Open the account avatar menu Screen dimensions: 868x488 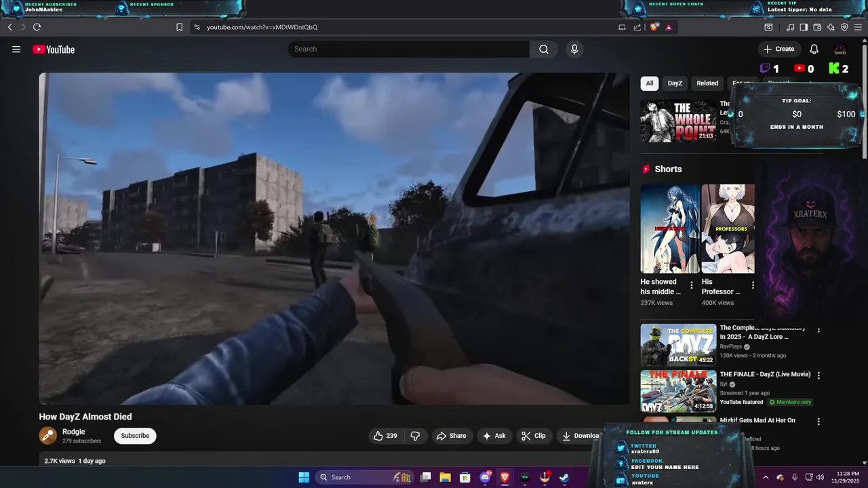(x=840, y=49)
